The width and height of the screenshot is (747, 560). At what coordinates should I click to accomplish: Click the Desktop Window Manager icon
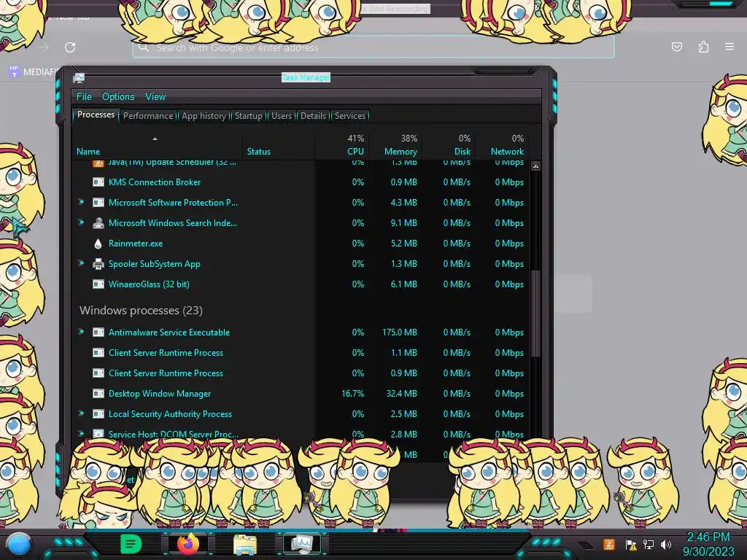coord(98,394)
